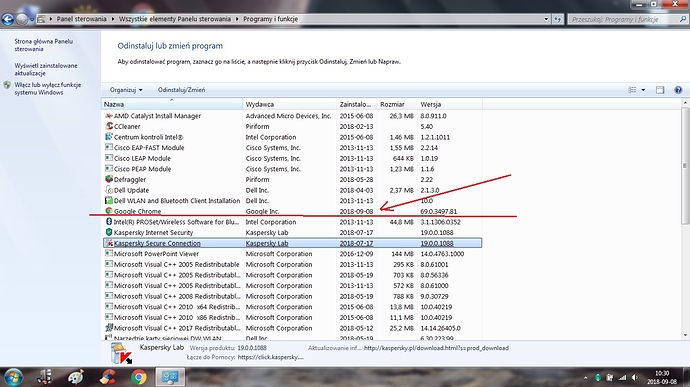This screenshot has height=387, width=690.
Task: Click Microsoft Visual C++ 2010 x86 Redistributable name
Action: [x=177, y=317]
